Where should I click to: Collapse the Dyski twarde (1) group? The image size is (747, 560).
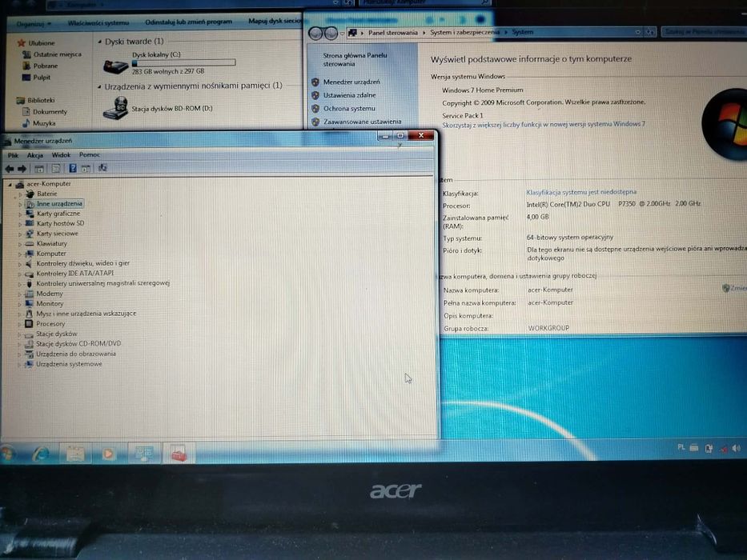pyautogui.click(x=99, y=42)
